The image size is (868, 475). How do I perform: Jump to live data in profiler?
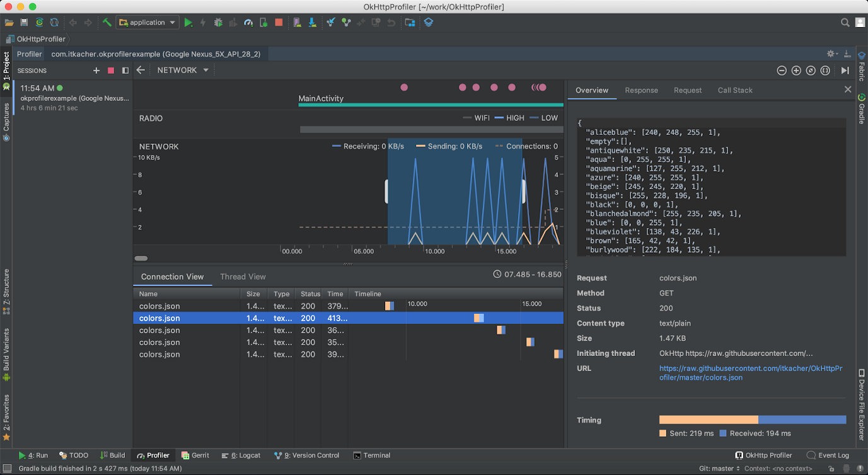click(845, 71)
